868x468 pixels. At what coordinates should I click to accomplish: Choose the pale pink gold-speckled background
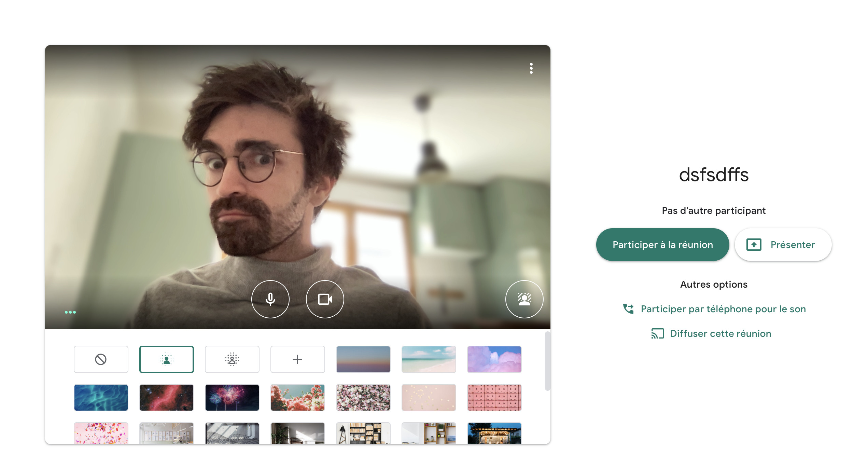(429, 398)
